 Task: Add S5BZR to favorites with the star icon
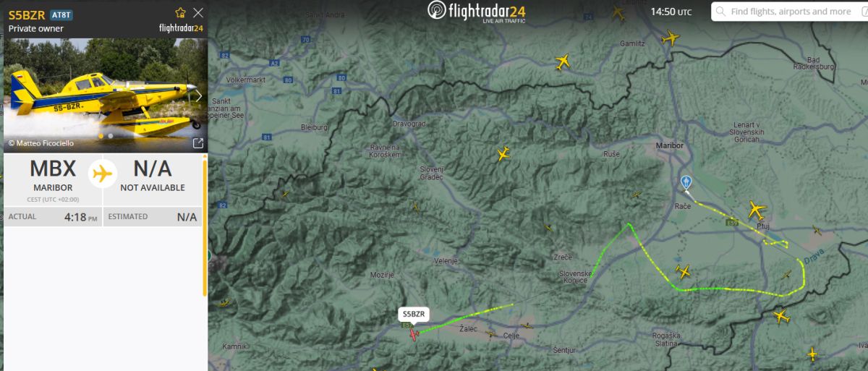pos(181,12)
